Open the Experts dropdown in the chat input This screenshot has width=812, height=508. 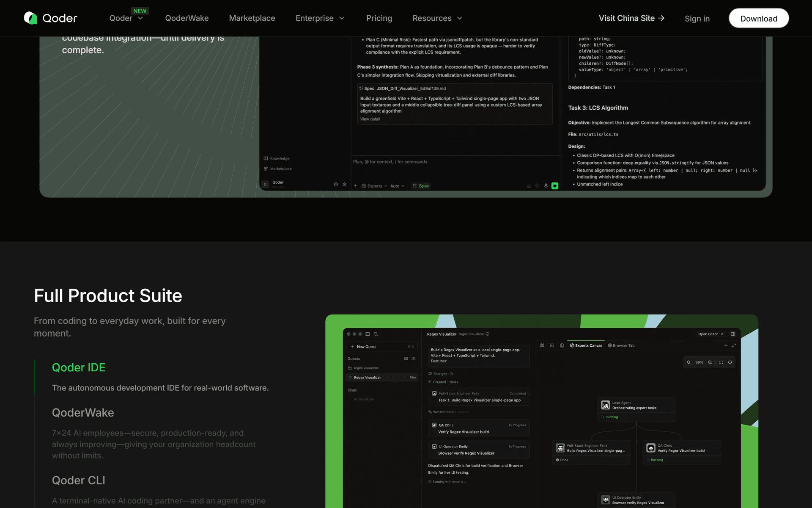pos(375,186)
